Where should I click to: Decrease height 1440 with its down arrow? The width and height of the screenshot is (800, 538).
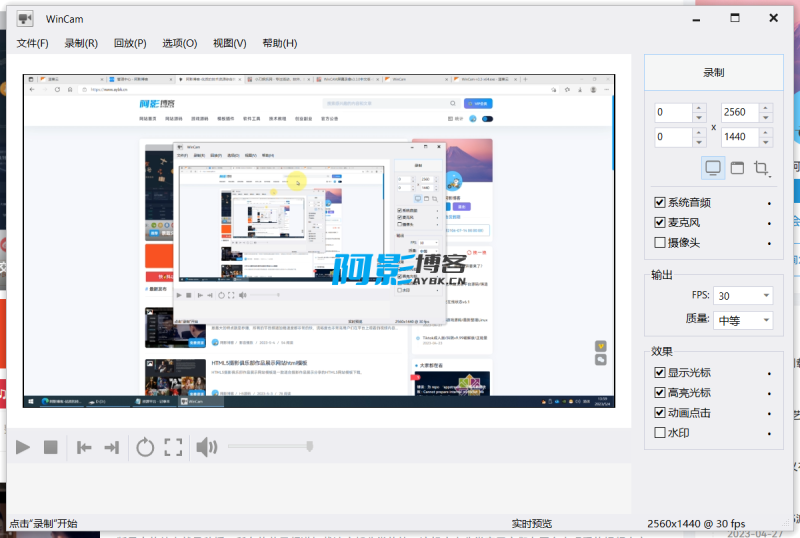[766, 142]
